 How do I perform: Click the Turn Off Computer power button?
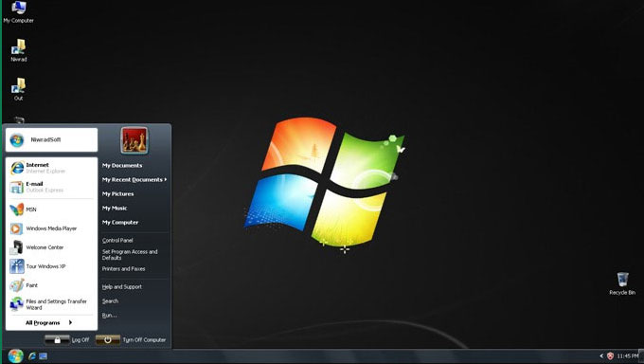(x=108, y=339)
